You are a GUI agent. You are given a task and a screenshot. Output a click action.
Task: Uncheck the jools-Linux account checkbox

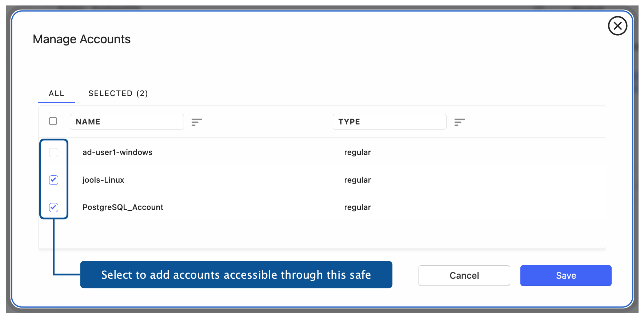[x=53, y=180]
